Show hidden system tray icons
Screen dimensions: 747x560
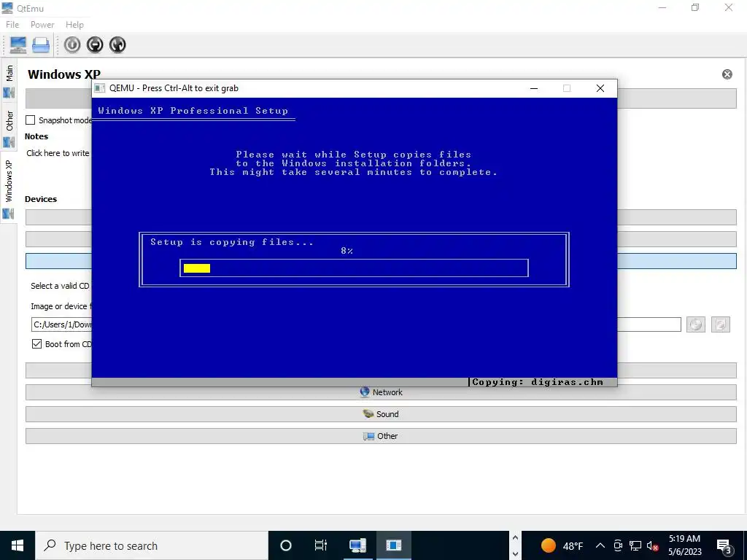tap(600, 545)
